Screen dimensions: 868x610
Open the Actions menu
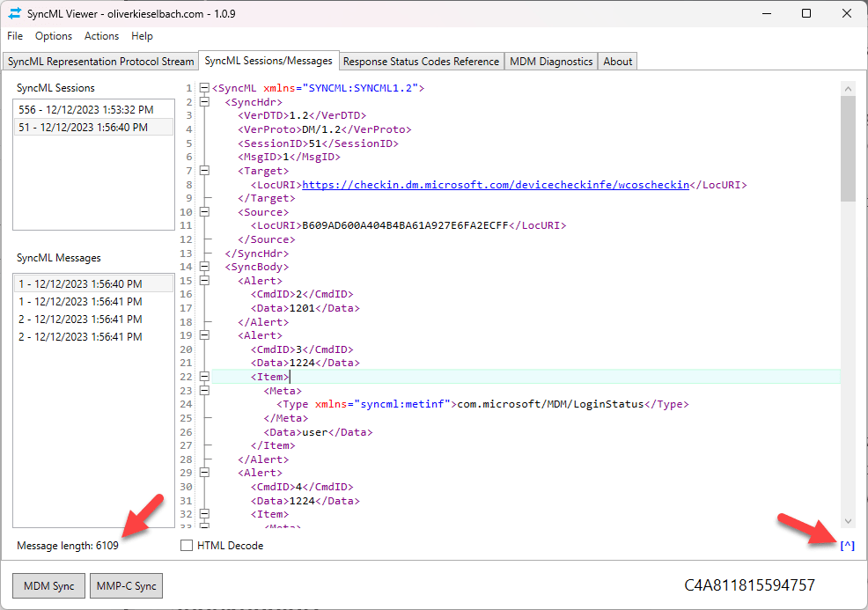[x=101, y=36]
